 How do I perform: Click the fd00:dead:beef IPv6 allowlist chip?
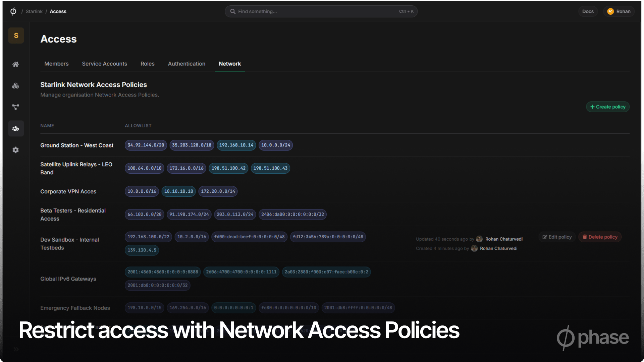click(250, 237)
